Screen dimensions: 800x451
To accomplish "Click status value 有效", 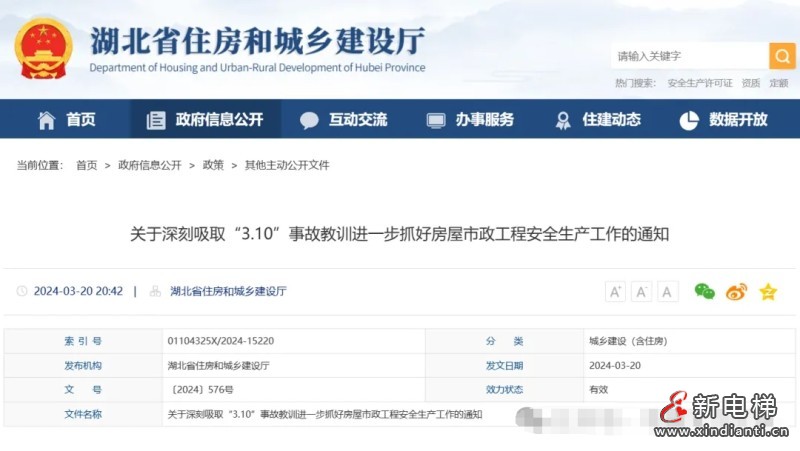I will click(598, 390).
